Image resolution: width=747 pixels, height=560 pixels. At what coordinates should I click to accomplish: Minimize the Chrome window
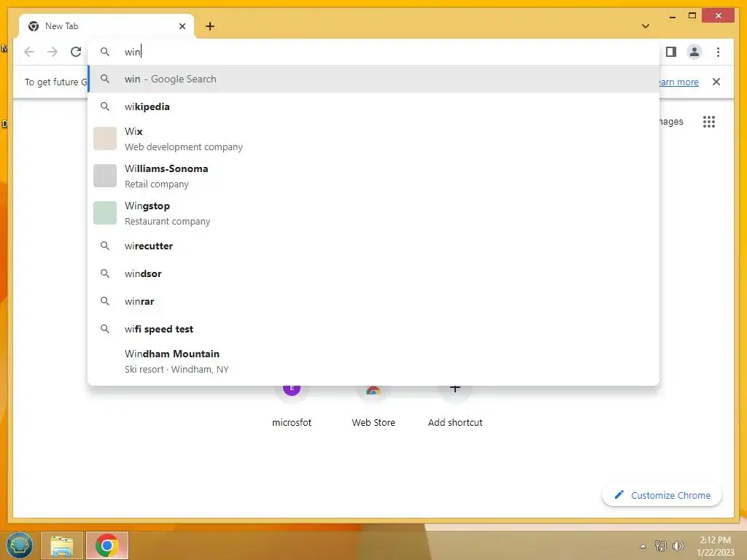pyautogui.click(x=672, y=16)
